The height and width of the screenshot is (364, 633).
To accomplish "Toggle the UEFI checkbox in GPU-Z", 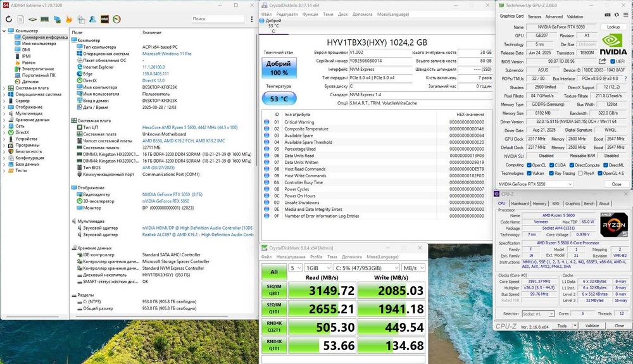I will pos(612,61).
